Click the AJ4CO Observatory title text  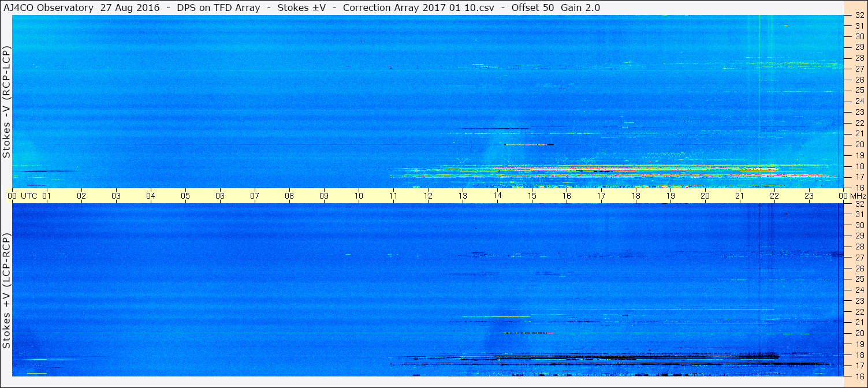click(x=49, y=8)
